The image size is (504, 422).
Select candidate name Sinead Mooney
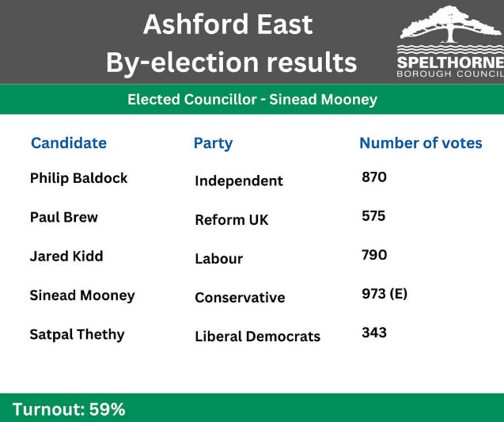pyautogui.click(x=82, y=295)
